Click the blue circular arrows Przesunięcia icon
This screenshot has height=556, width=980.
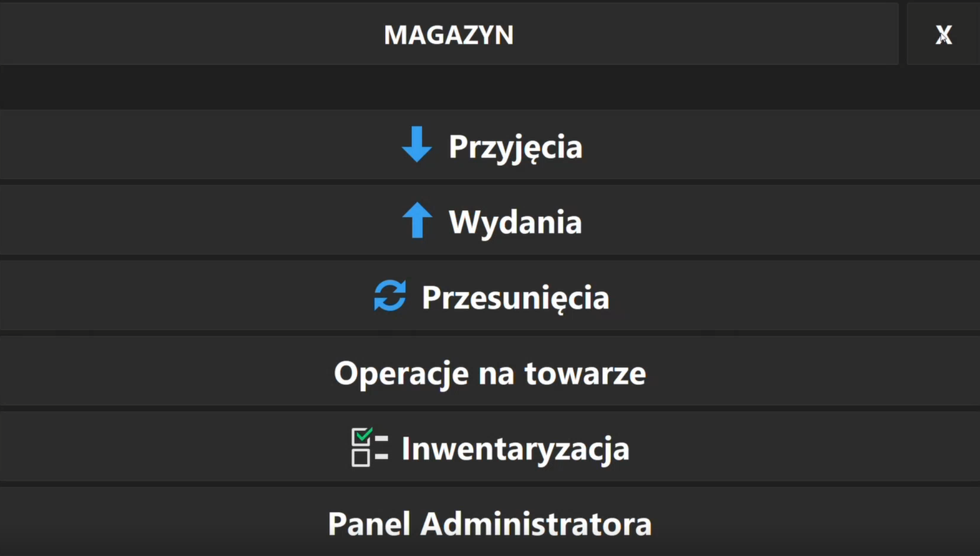(x=390, y=295)
